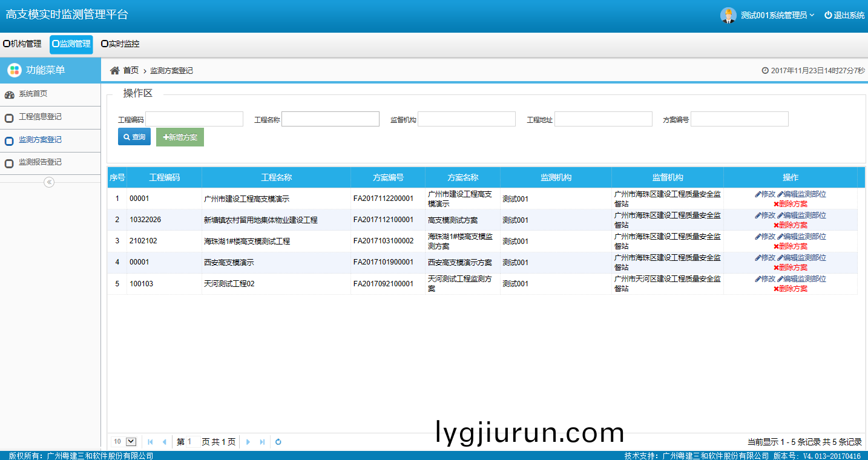This screenshot has height=460, width=868.
Task: Open 工程信息登记 in the sidebar
Action: coord(40,117)
